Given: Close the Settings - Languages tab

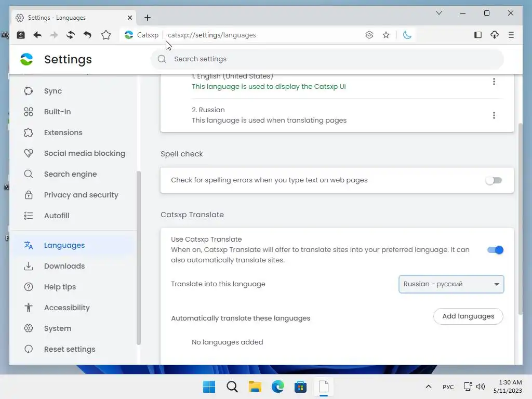Looking at the screenshot, I should (129, 18).
